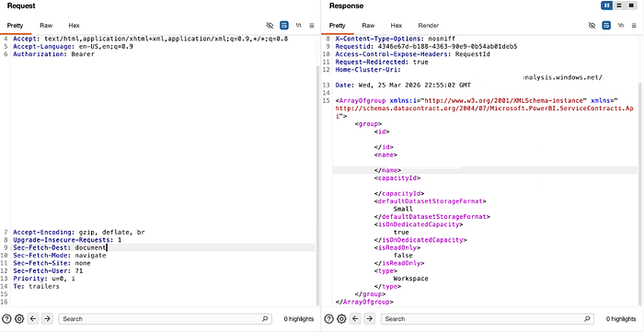Select side-by-side split layout icon
The image size is (644, 332).
click(x=606, y=6)
